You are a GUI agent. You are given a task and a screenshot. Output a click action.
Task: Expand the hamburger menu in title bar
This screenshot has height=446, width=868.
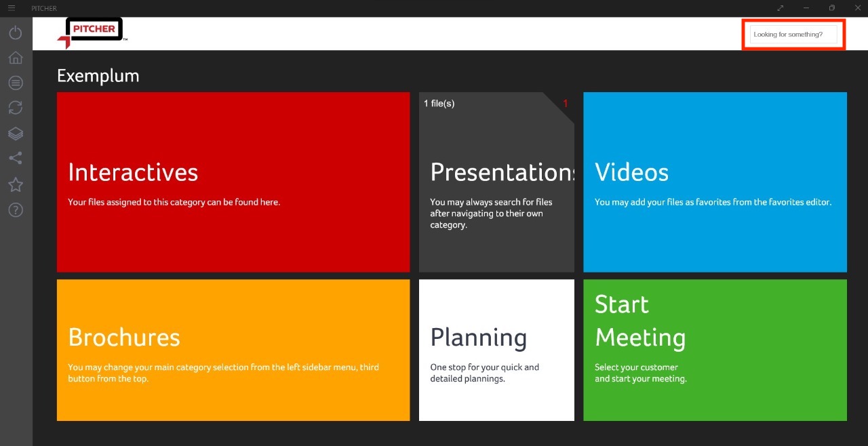point(12,8)
